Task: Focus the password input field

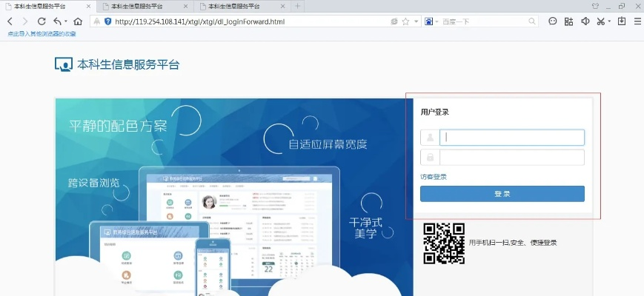Action: [512, 157]
